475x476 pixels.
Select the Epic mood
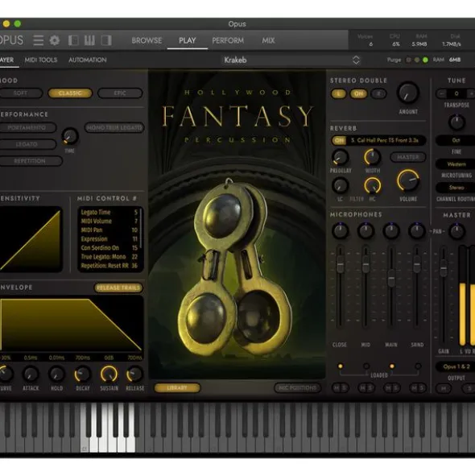point(120,93)
